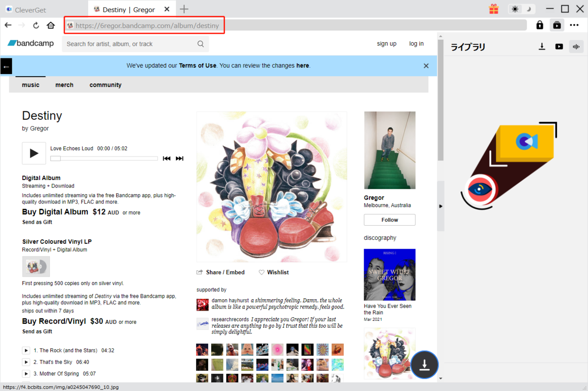Click the Gregor artist link under Destiny

[39, 129]
